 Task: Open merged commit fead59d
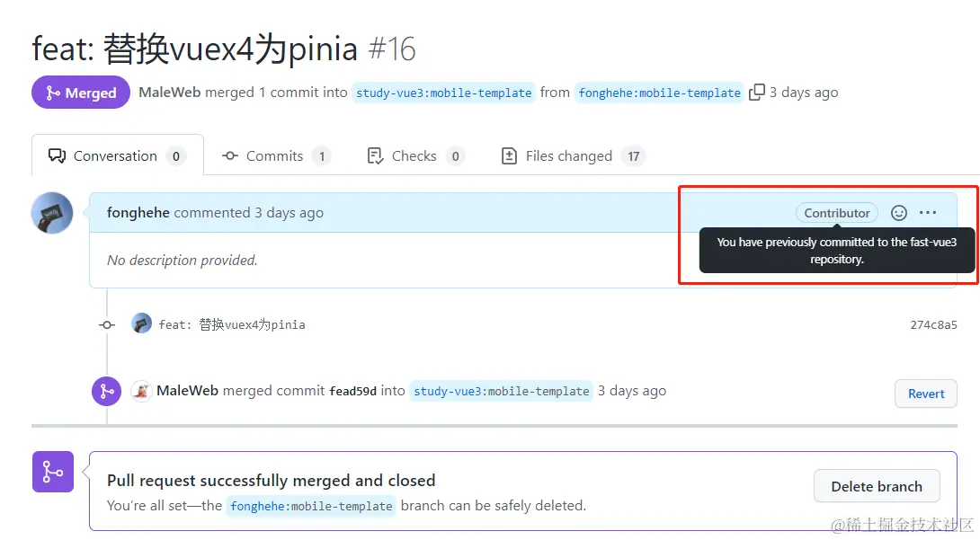(x=353, y=392)
